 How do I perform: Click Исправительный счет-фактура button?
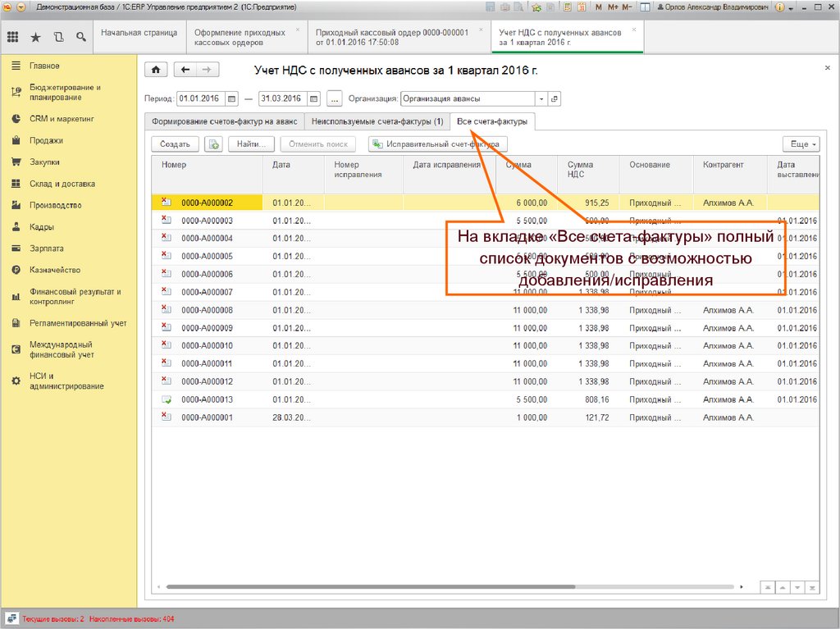pos(437,144)
